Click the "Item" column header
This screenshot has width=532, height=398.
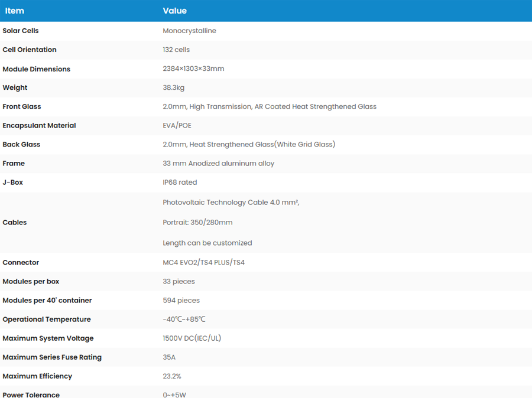15,11
